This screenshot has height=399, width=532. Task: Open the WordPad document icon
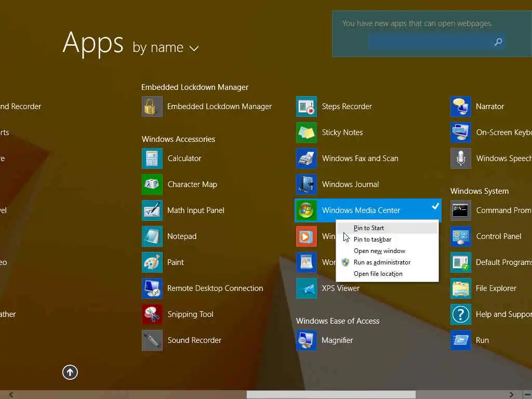307,262
